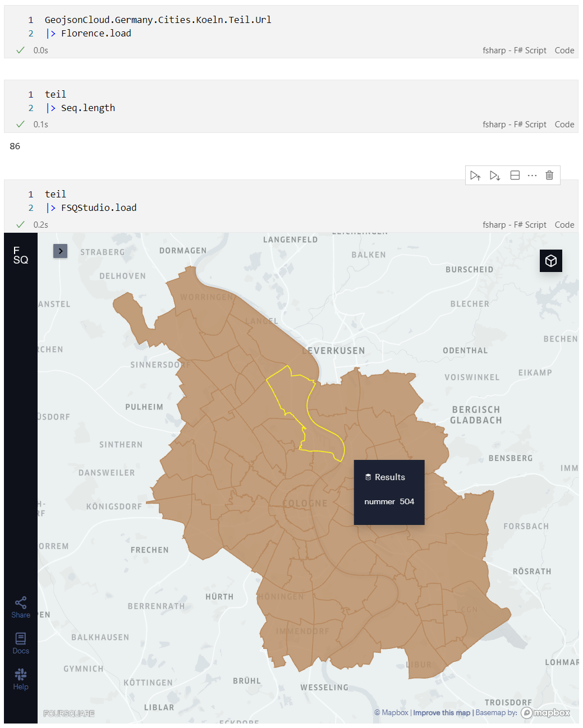The width and height of the screenshot is (583, 728).
Task: Delete the cell with trash icon
Action: 549,176
